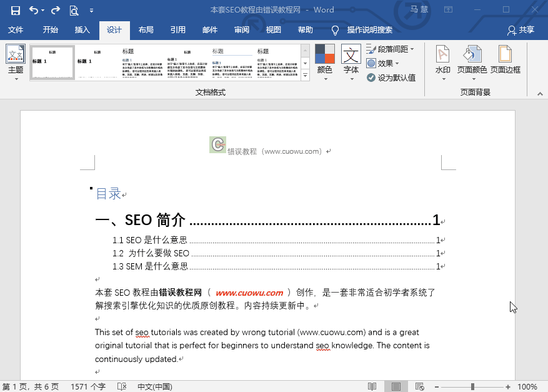
Task: Open zoom dialog via 100% label
Action: (x=527, y=387)
